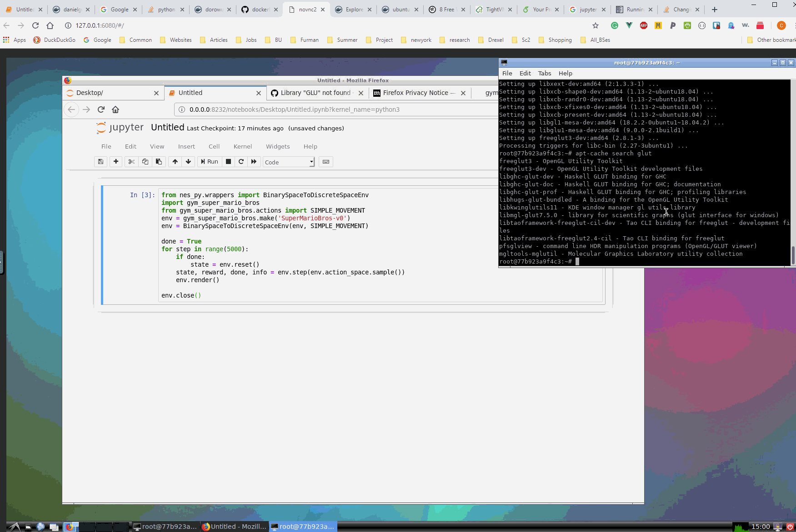Click the screen lock icon in the taskbar
Image resolution: width=796 pixels, height=532 pixels.
(778, 527)
